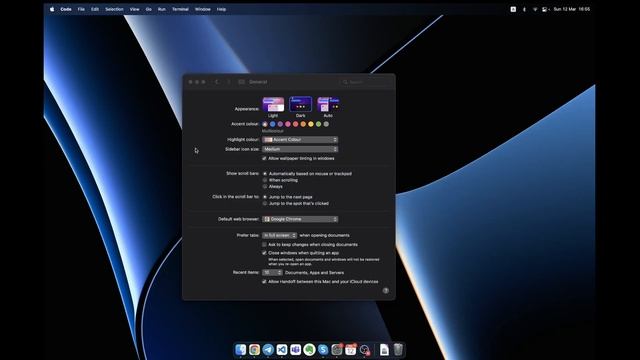Click the date and time in menu bar
The height and width of the screenshot is (360, 640).
[x=571, y=9]
